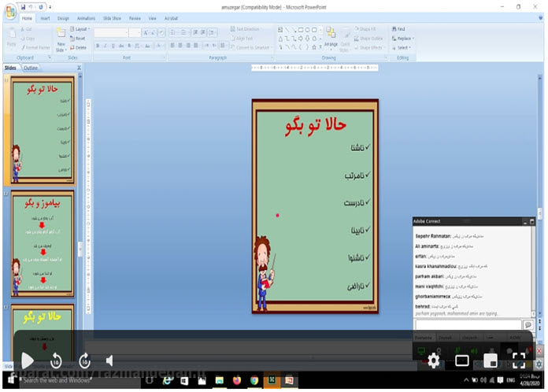
Task: Open video player settings gear
Action: tap(434, 361)
